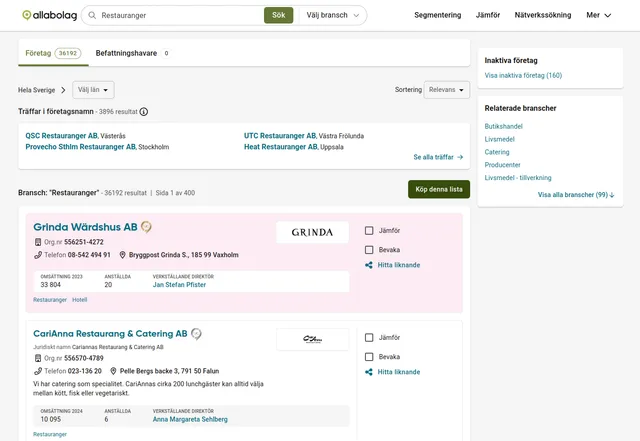Click the CariAnna logo thumbnail
The image size is (640, 441).
312,339
